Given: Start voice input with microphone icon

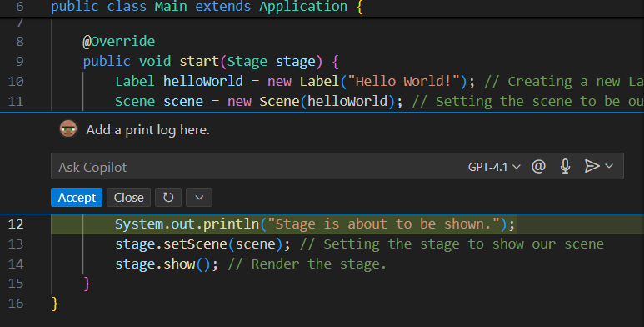Looking at the screenshot, I should [x=565, y=166].
